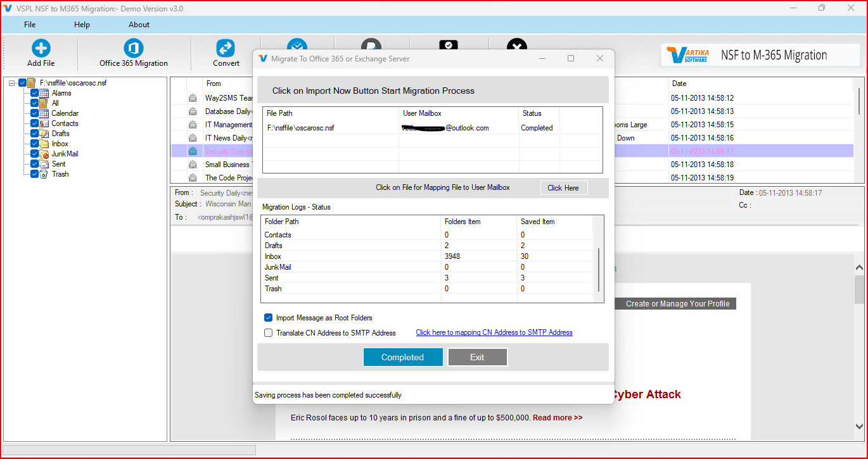
Task: Uncheck the Drafts folder checkbox
Action: [35, 134]
